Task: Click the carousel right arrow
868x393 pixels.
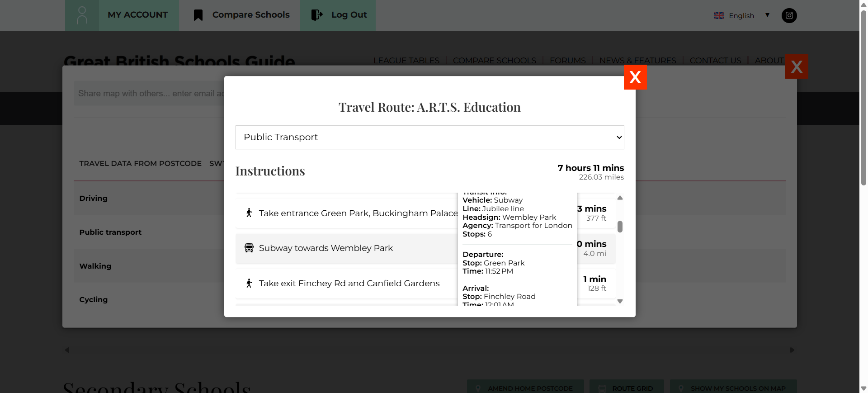Action: (x=792, y=350)
